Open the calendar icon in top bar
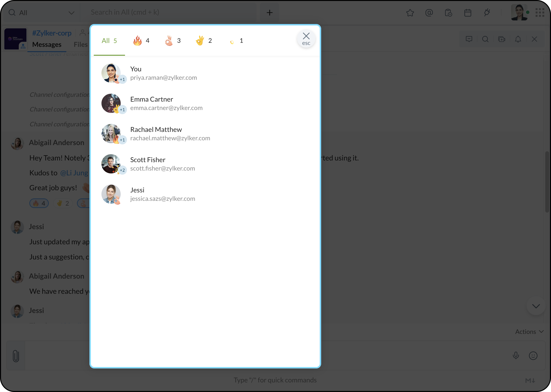 coord(468,12)
